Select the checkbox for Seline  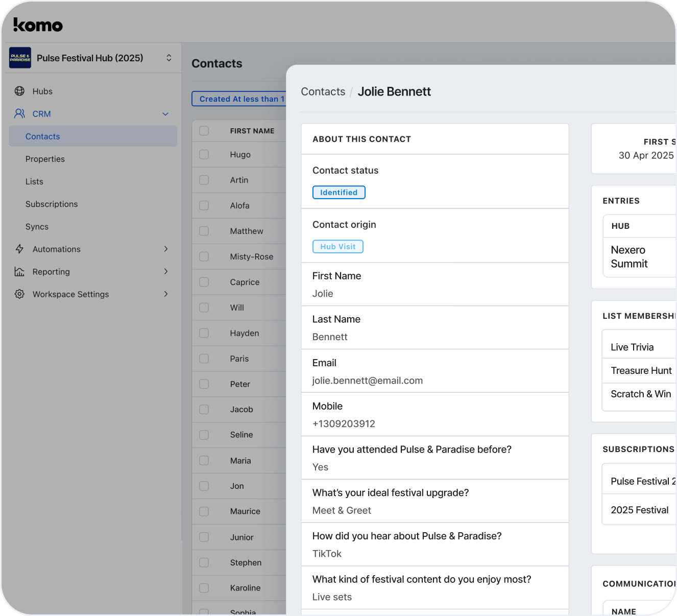point(204,435)
